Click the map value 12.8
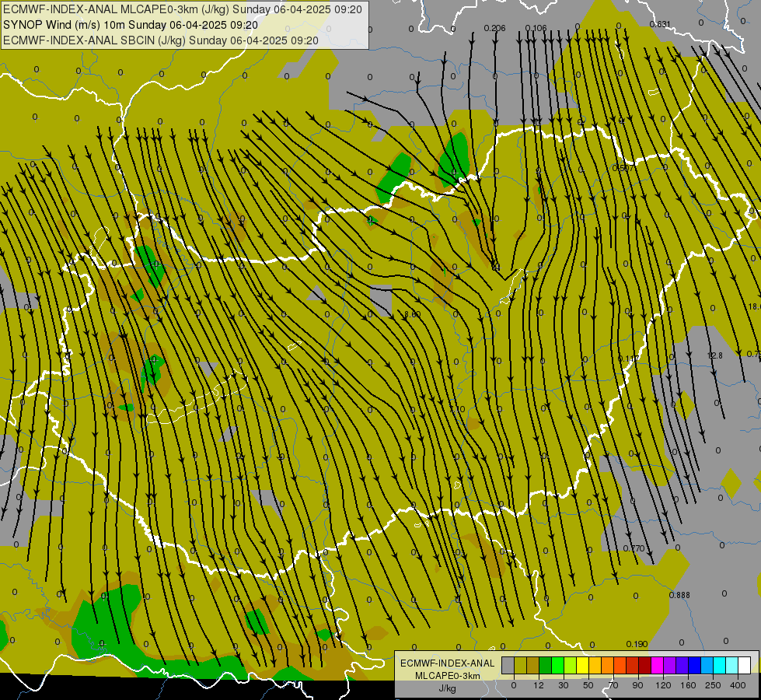The image size is (761, 700). (x=715, y=355)
